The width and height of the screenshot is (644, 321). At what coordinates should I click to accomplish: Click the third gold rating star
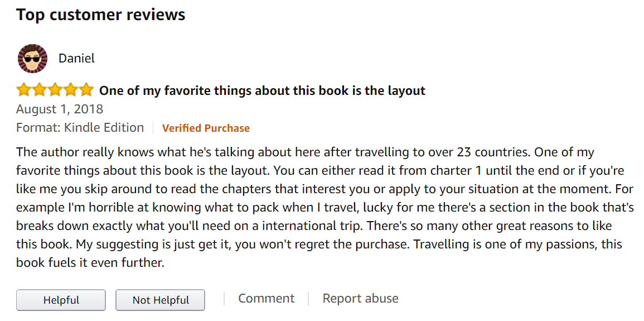pos(55,89)
